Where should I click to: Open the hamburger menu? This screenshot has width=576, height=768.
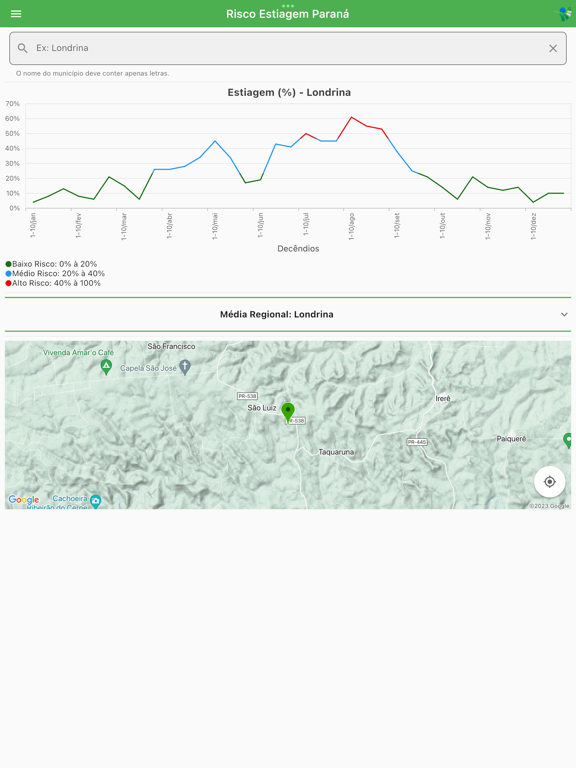pos(16,14)
